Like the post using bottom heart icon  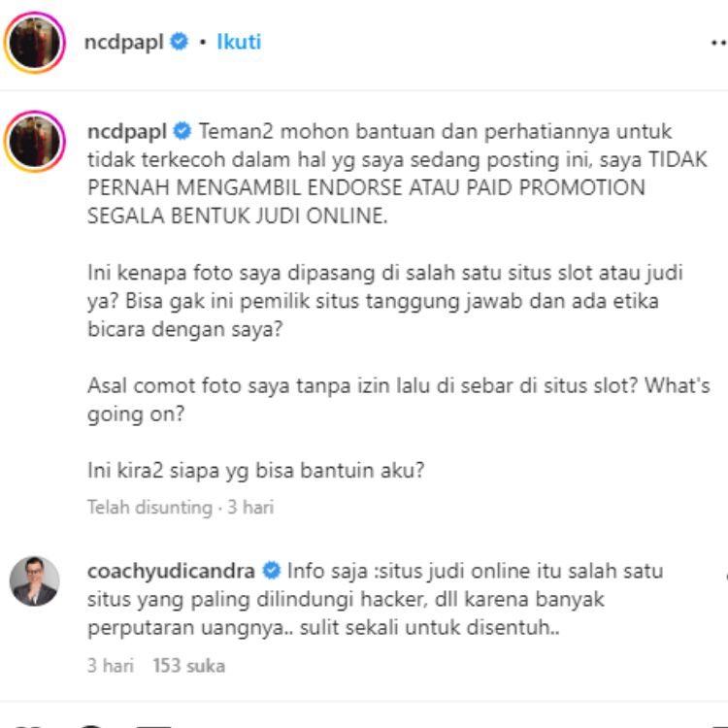(x=27, y=724)
